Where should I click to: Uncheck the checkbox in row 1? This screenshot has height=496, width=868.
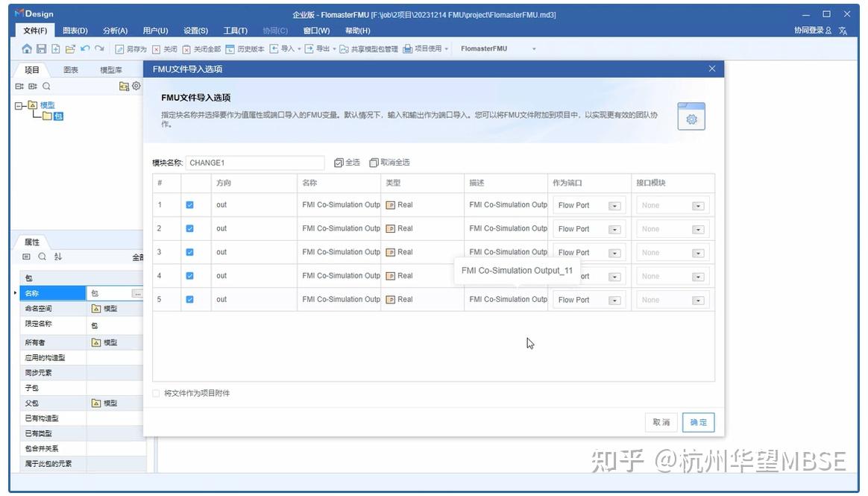click(x=190, y=205)
